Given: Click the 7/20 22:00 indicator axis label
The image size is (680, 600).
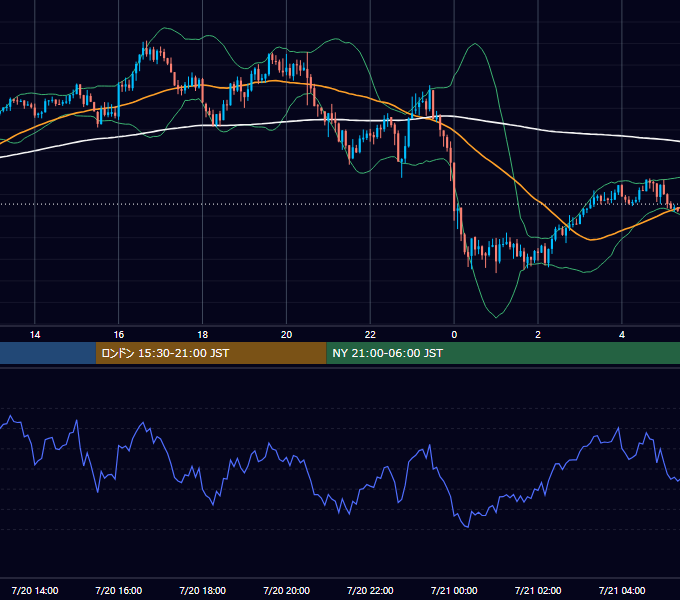Looking at the screenshot, I should pyautogui.click(x=370, y=590).
